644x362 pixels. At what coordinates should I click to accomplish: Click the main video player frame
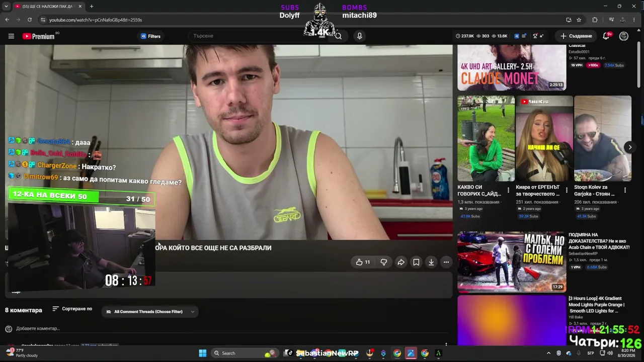click(x=229, y=142)
